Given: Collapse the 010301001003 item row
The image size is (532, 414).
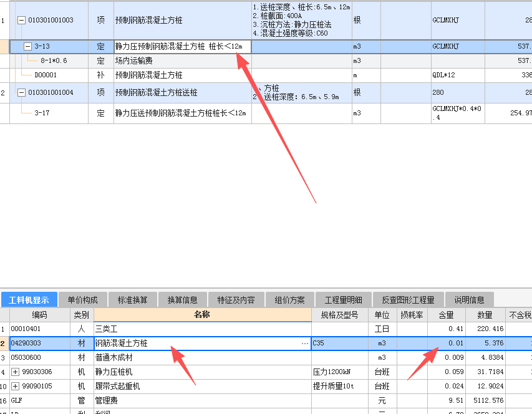Looking at the screenshot, I should click(x=21, y=21).
